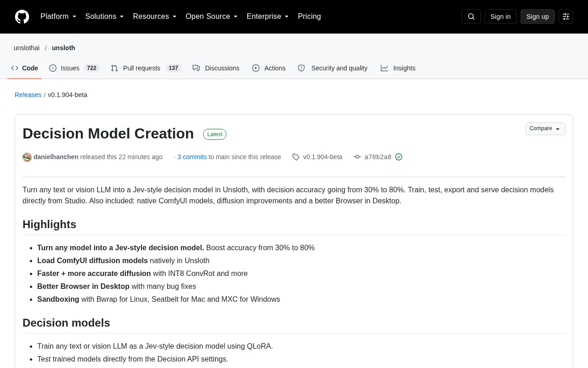Open the Actions tab
Screen dimensions: 588x368
(269, 68)
